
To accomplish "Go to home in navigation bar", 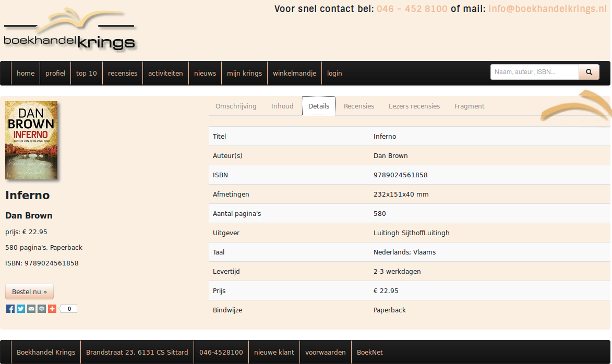I will click(x=26, y=74).
